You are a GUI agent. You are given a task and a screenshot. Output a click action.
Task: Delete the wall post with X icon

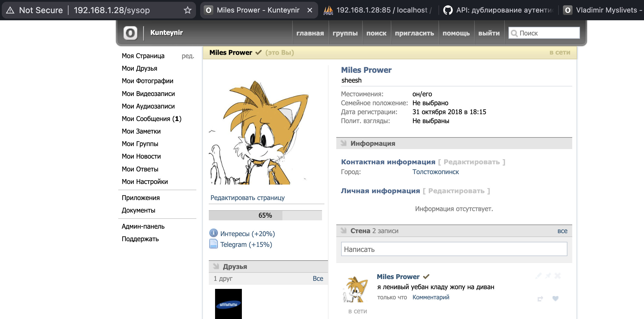point(557,276)
